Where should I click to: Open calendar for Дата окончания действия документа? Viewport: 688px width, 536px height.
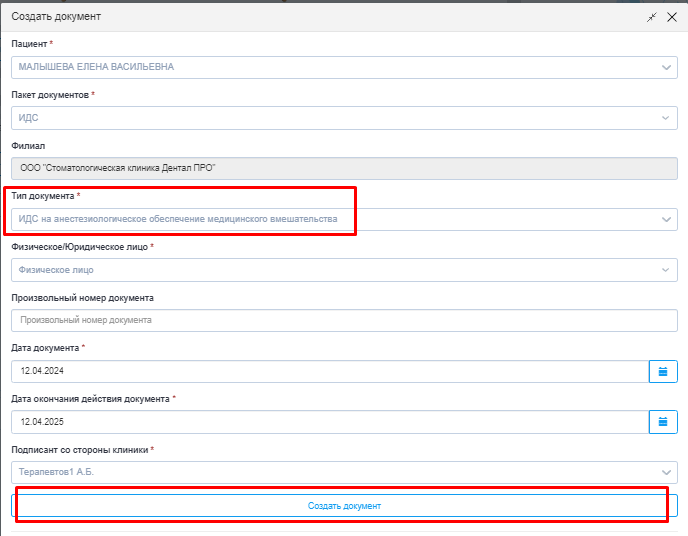(x=663, y=422)
